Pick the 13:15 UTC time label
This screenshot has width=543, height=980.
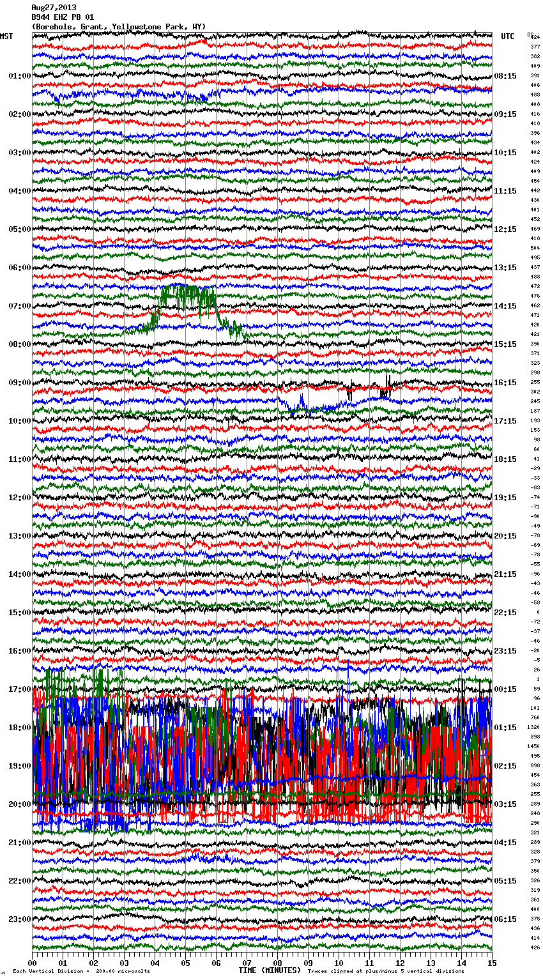click(x=505, y=268)
